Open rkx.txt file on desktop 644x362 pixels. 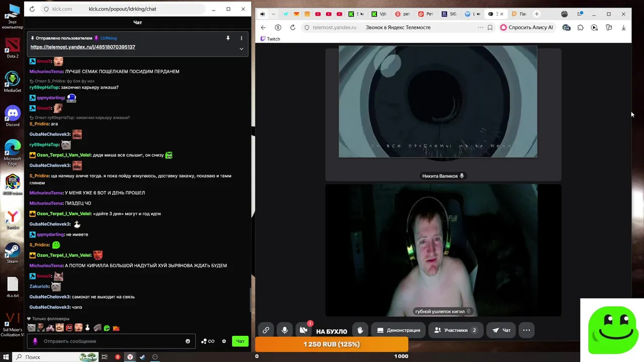coord(13,287)
